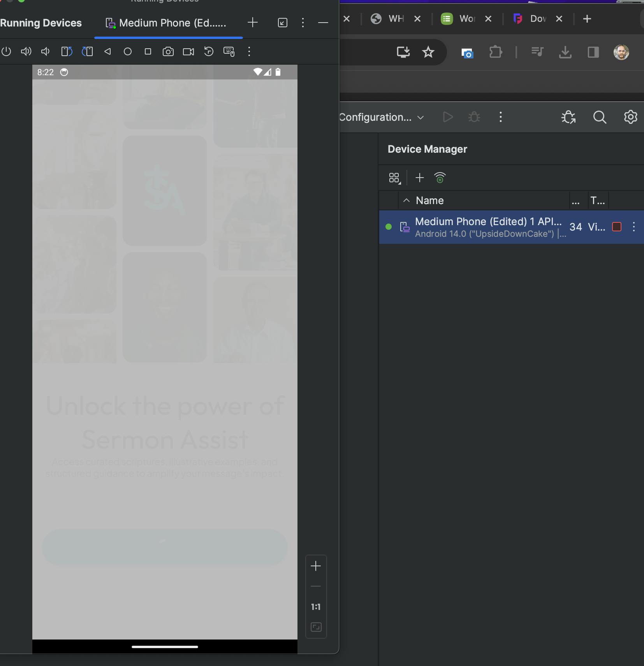Start screen recording with video camera icon
The image size is (644, 666).
[188, 51]
